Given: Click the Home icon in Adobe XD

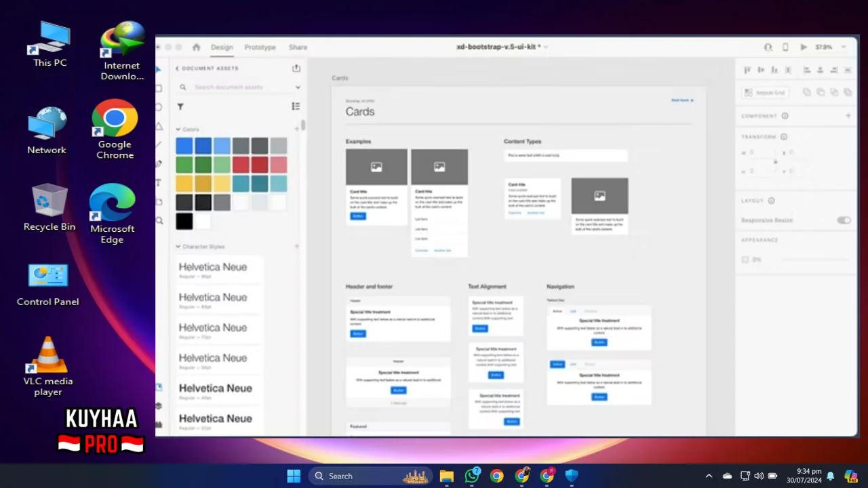Looking at the screenshot, I should point(196,47).
